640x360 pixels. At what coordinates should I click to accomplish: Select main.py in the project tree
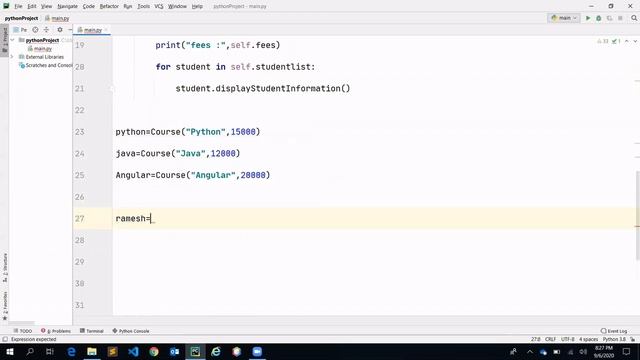(40, 49)
